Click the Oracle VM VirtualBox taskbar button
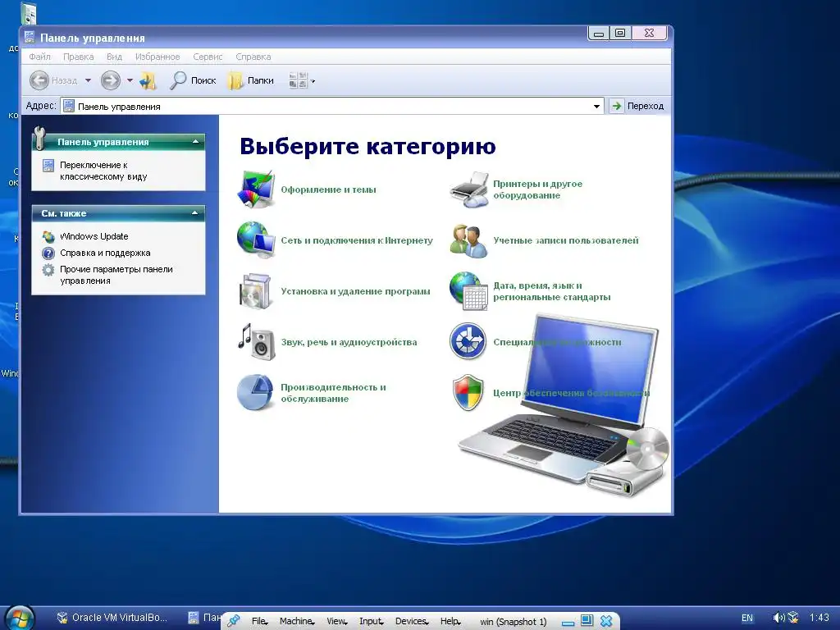The height and width of the screenshot is (630, 840). [x=112, y=618]
